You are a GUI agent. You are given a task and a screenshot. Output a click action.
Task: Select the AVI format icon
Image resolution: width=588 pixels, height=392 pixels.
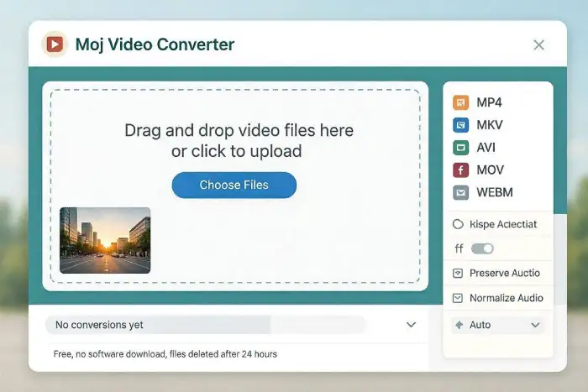click(460, 147)
